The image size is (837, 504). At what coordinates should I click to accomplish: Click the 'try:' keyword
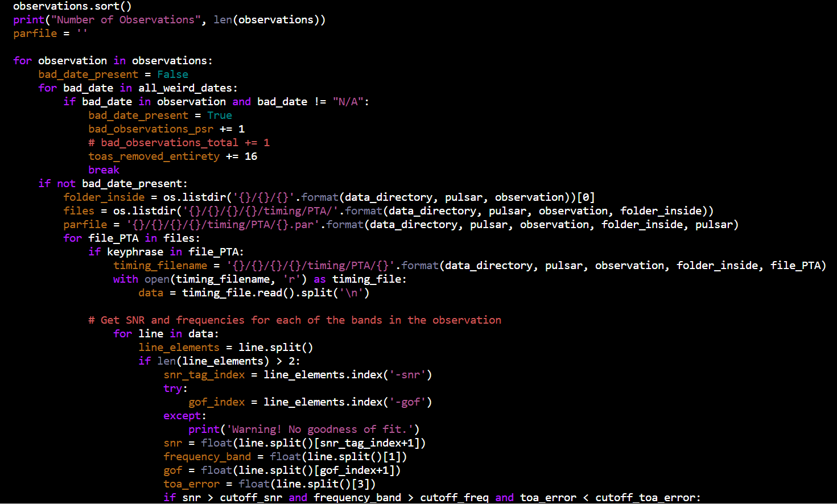pos(175,389)
